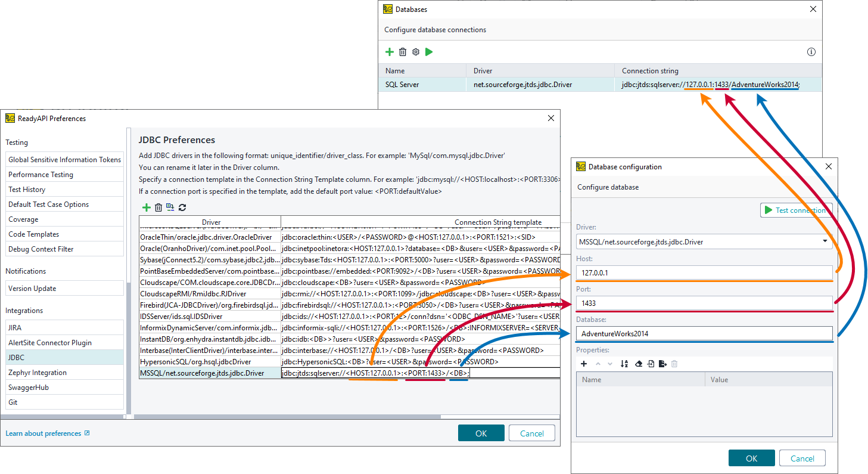Open the Learn about preferences link
This screenshot has height=474, width=868.
pos(43,433)
